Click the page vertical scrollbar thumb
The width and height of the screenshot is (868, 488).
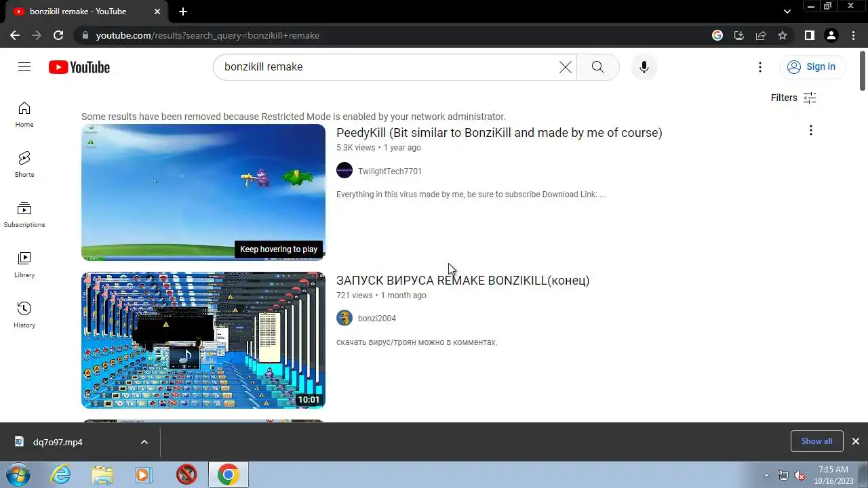(x=863, y=70)
